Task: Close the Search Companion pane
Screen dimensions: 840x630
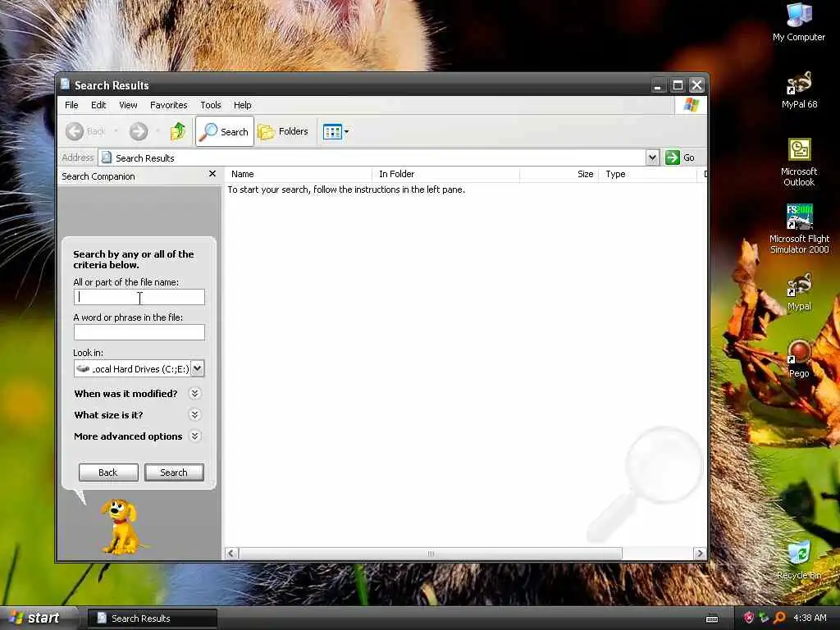Action: click(212, 174)
